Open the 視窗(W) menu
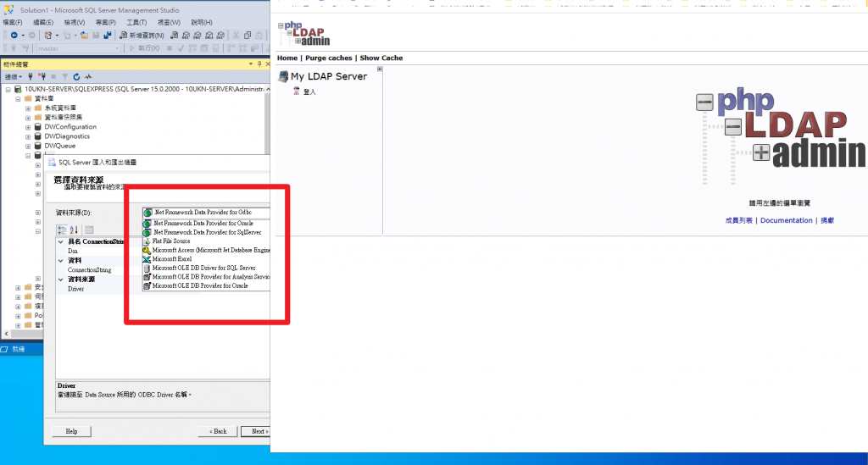Screen dimensions: 868x465 (x=169, y=23)
